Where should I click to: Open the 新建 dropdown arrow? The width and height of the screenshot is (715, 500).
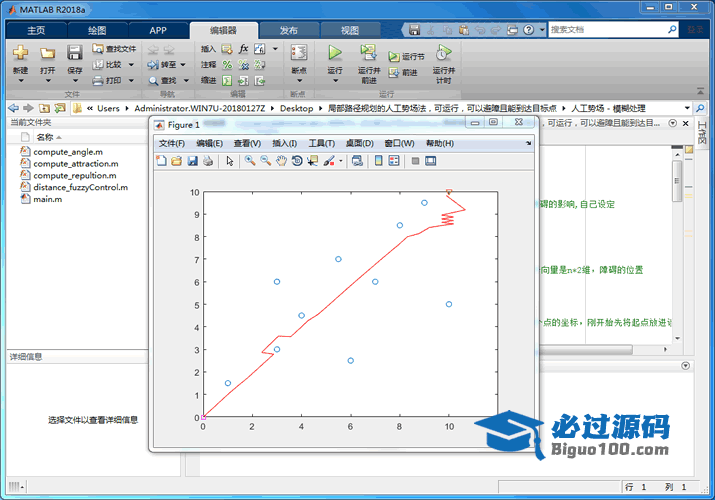pos(21,81)
